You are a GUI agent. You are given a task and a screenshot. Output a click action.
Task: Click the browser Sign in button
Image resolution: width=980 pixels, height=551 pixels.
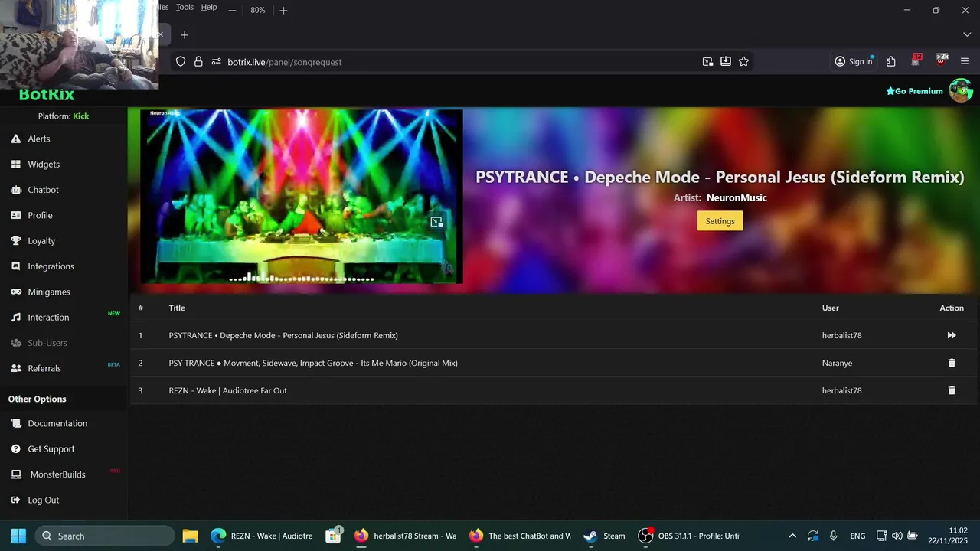[x=853, y=61]
